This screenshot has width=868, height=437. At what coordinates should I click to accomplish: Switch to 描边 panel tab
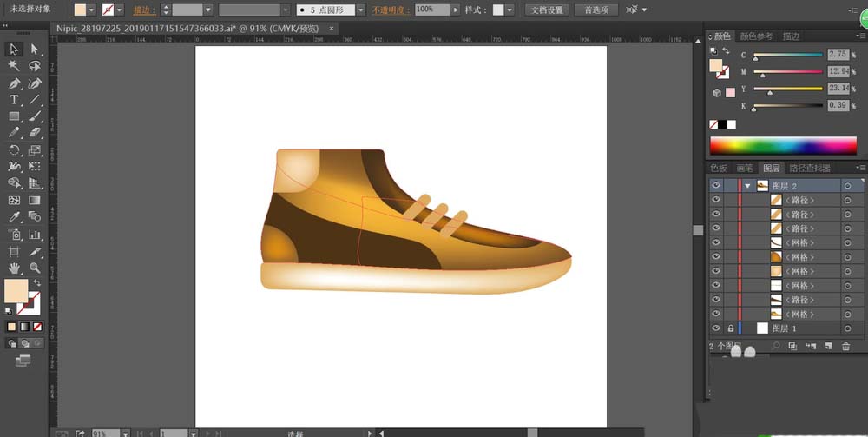[791, 36]
